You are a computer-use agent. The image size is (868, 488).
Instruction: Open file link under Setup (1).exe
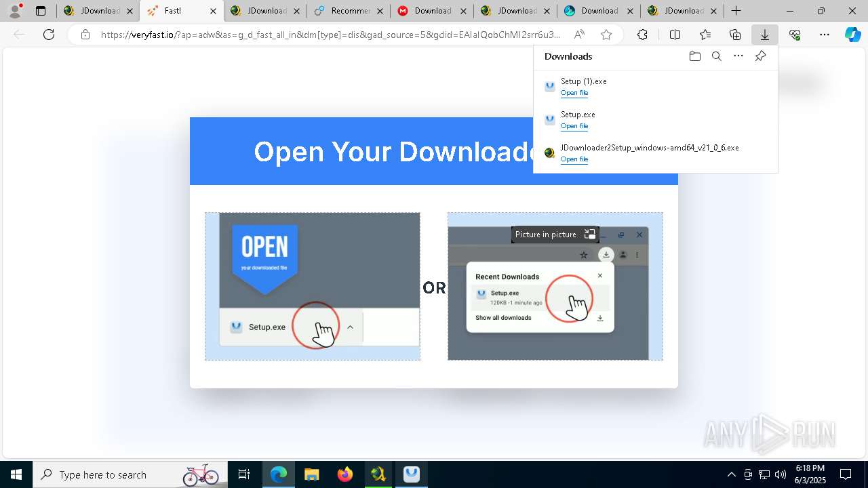(574, 93)
